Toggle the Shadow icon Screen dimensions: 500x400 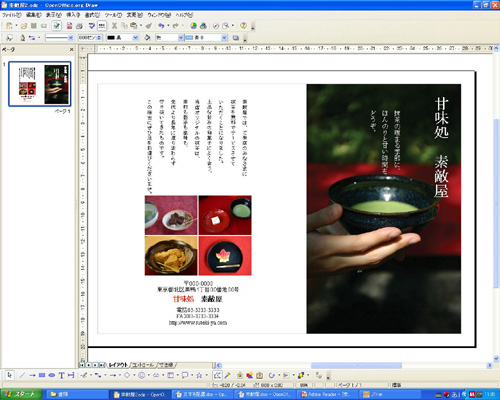[236, 38]
